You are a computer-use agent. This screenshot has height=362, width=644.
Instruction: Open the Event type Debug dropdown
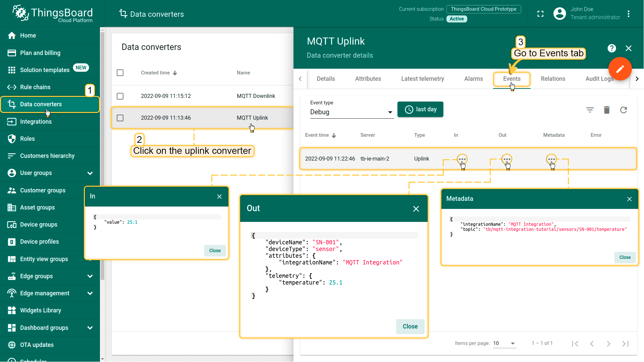click(x=352, y=112)
